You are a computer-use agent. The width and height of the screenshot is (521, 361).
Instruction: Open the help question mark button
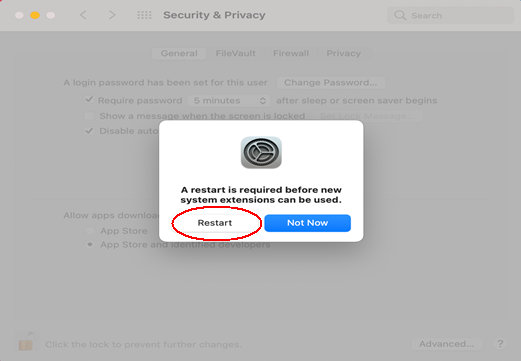(x=500, y=344)
